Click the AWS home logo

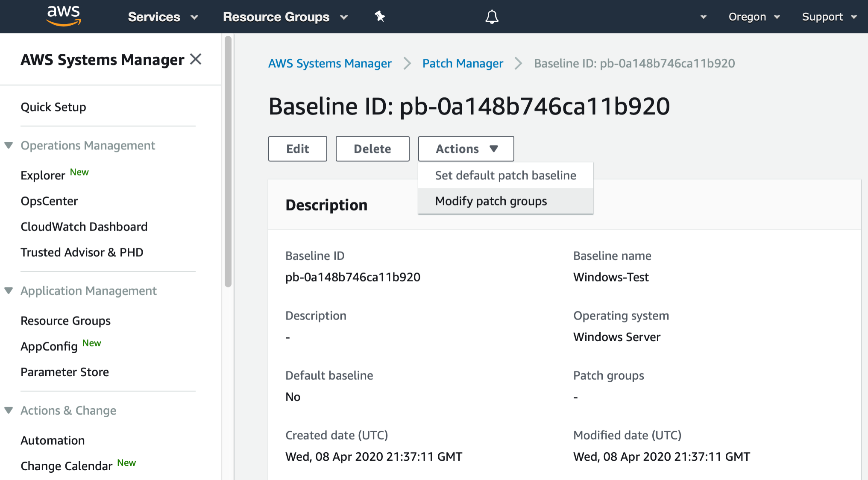(x=63, y=16)
